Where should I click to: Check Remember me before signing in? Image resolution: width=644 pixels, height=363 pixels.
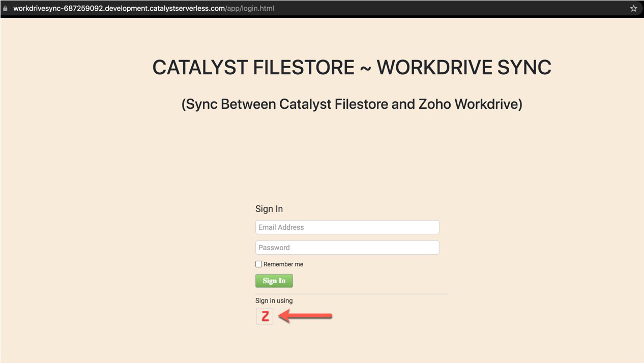(x=258, y=264)
